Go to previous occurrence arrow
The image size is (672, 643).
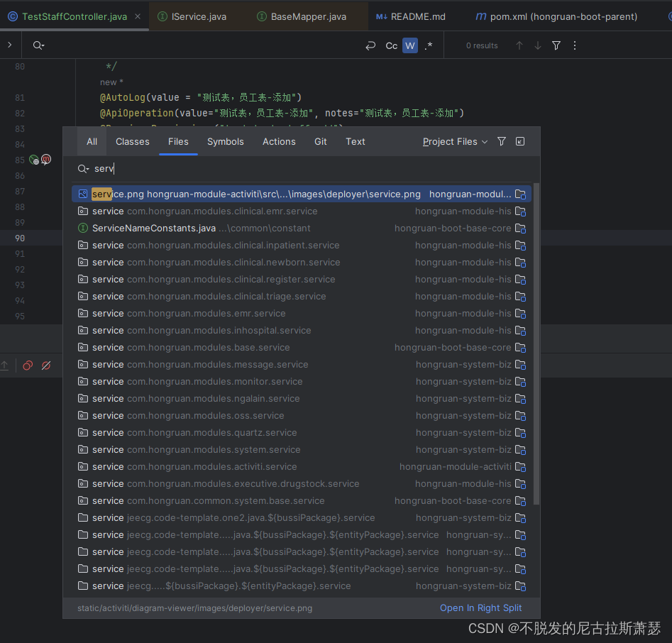point(519,45)
